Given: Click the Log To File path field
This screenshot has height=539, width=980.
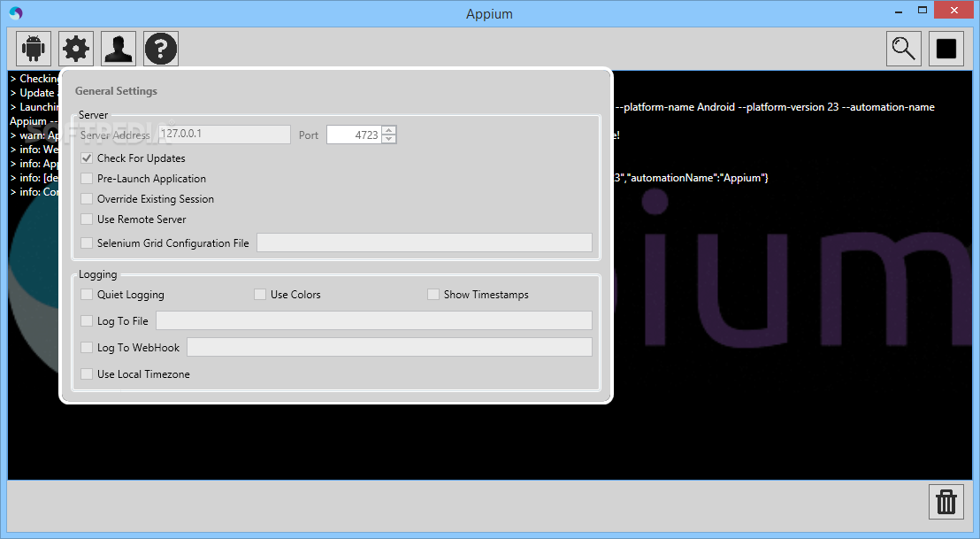Looking at the screenshot, I should 374,320.
